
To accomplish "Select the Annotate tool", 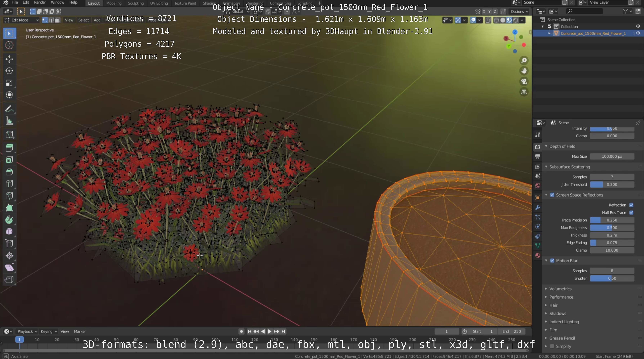I will click(x=10, y=109).
